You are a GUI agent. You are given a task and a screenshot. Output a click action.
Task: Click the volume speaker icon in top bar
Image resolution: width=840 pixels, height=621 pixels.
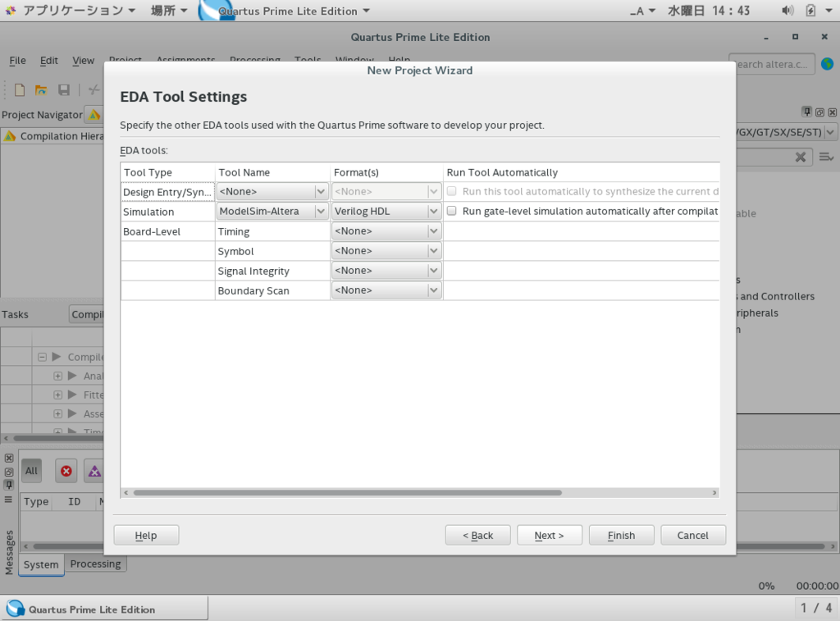[787, 10]
